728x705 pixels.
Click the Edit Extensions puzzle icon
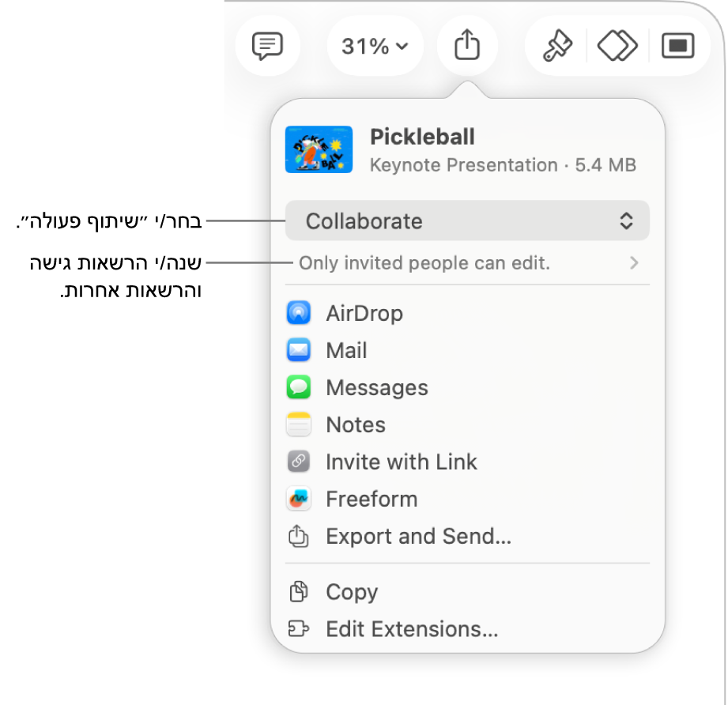pyautogui.click(x=299, y=628)
